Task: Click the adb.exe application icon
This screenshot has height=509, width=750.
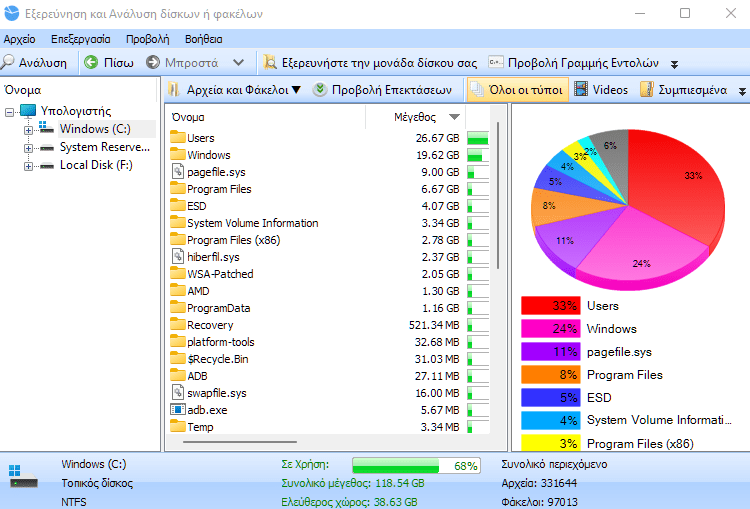Action: click(177, 409)
